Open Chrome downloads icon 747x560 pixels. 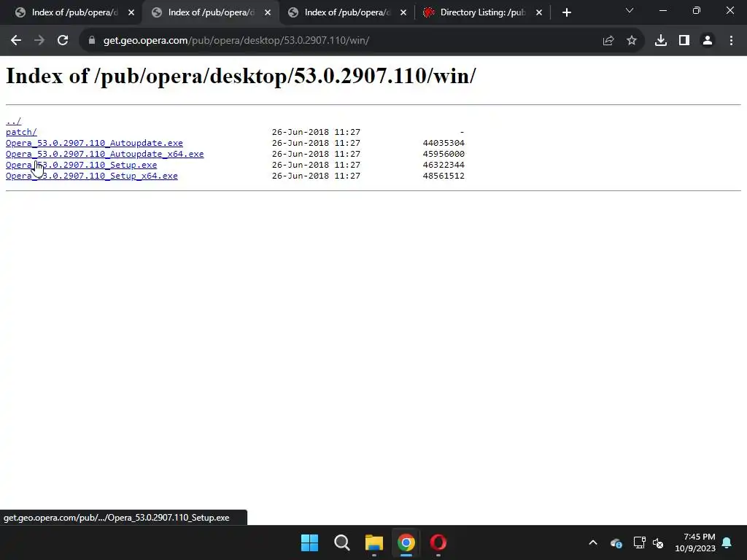coord(660,41)
